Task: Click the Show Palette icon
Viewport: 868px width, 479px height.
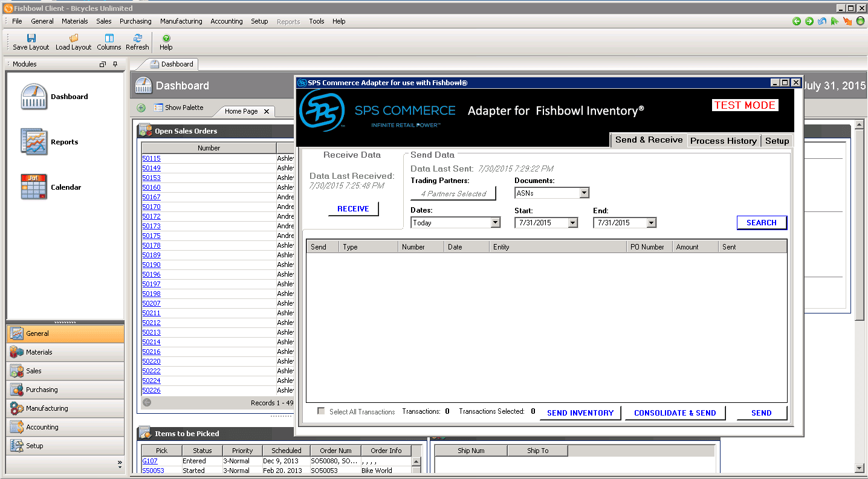Action: tap(158, 108)
